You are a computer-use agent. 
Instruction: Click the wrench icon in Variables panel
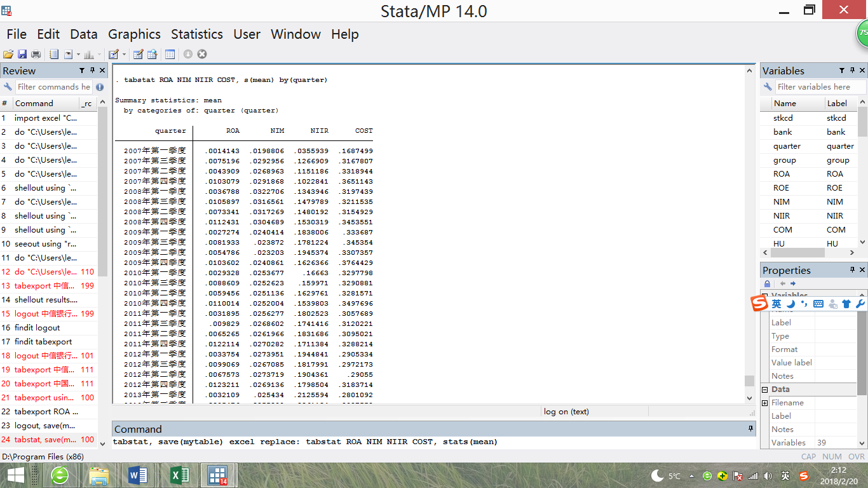[x=768, y=87]
